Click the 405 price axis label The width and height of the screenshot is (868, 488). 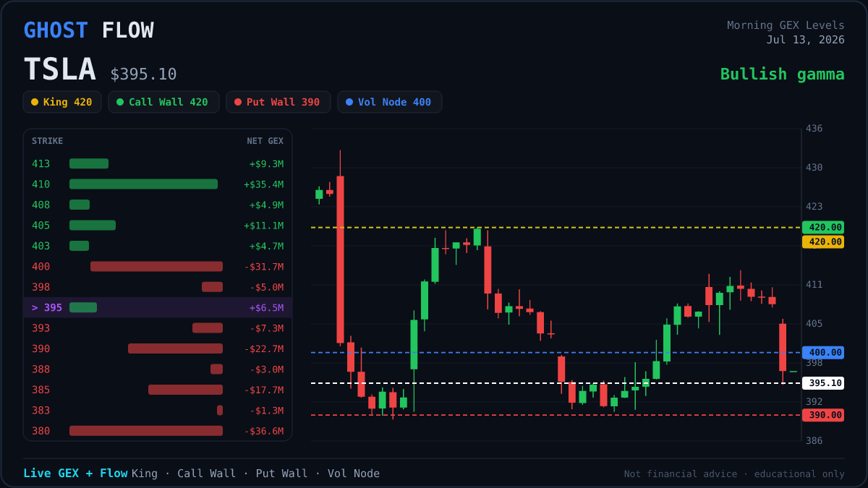click(814, 324)
